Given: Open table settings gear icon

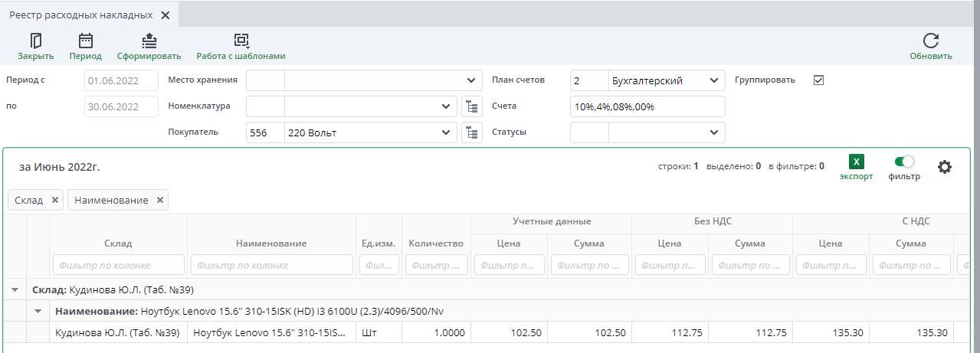Looking at the screenshot, I should (x=945, y=167).
